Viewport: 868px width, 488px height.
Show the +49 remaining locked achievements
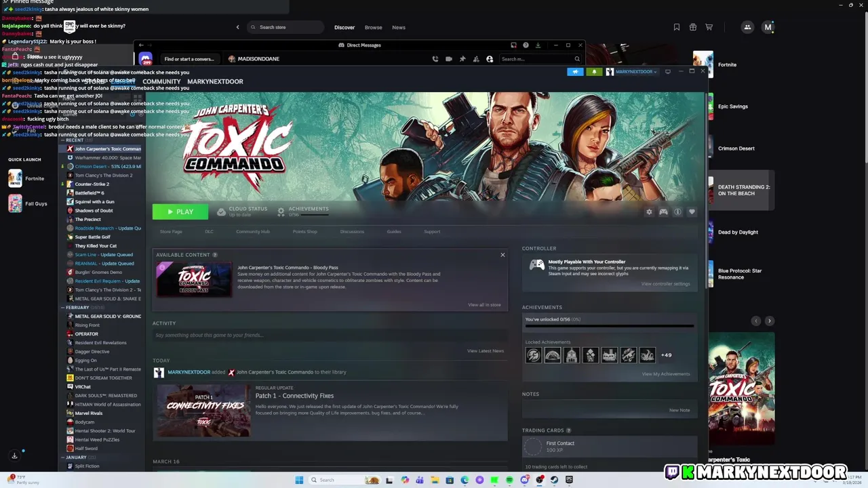coord(667,355)
